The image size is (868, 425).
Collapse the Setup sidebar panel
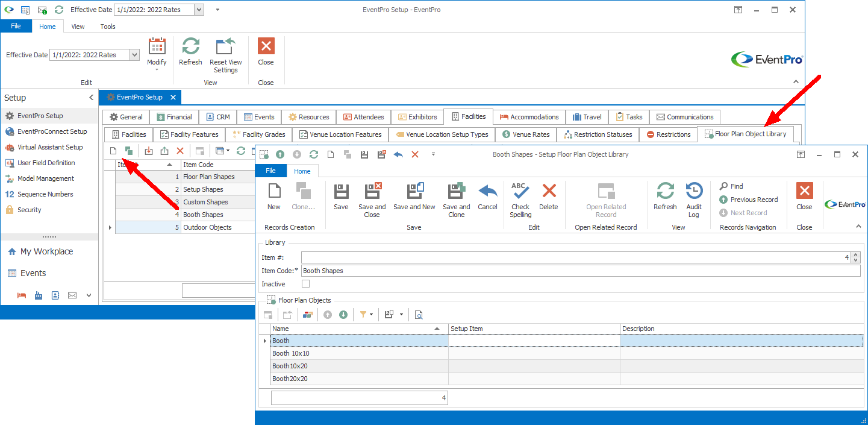[x=92, y=97]
